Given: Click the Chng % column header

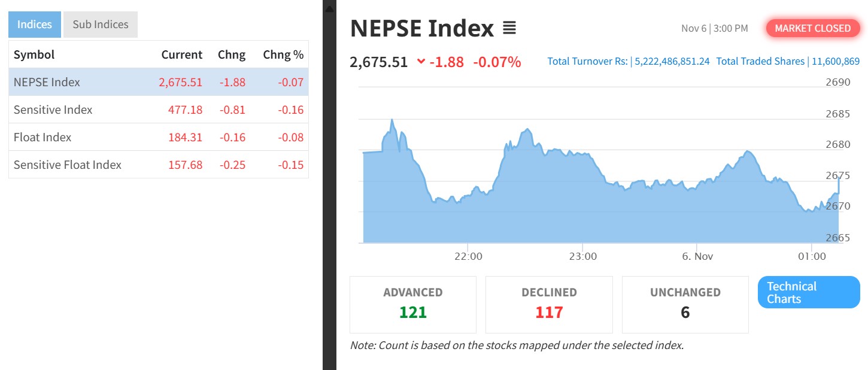Looking at the screenshot, I should [283, 54].
